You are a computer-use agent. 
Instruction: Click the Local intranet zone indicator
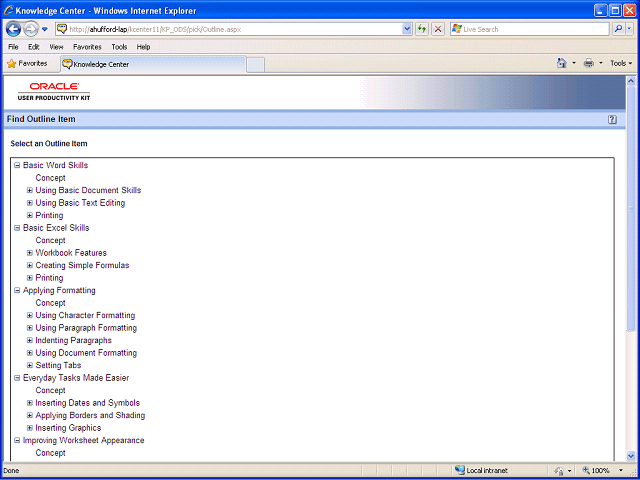point(482,471)
